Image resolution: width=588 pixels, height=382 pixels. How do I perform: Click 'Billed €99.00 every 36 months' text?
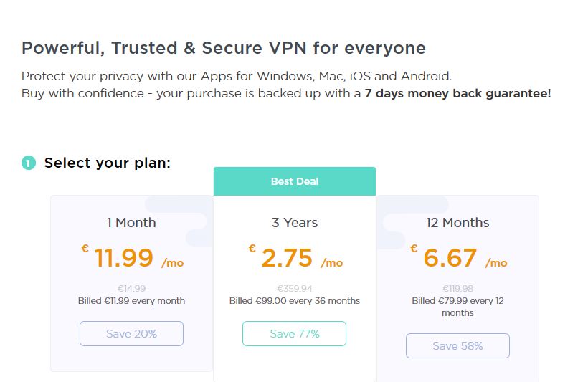pyautogui.click(x=295, y=300)
